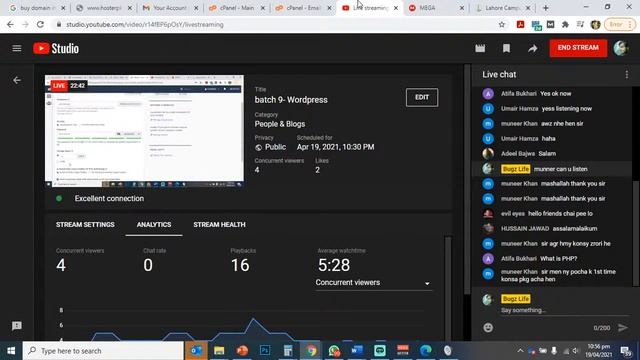Open WhatsApp from the taskbar
The width and height of the screenshot is (640, 360).
click(x=334, y=350)
